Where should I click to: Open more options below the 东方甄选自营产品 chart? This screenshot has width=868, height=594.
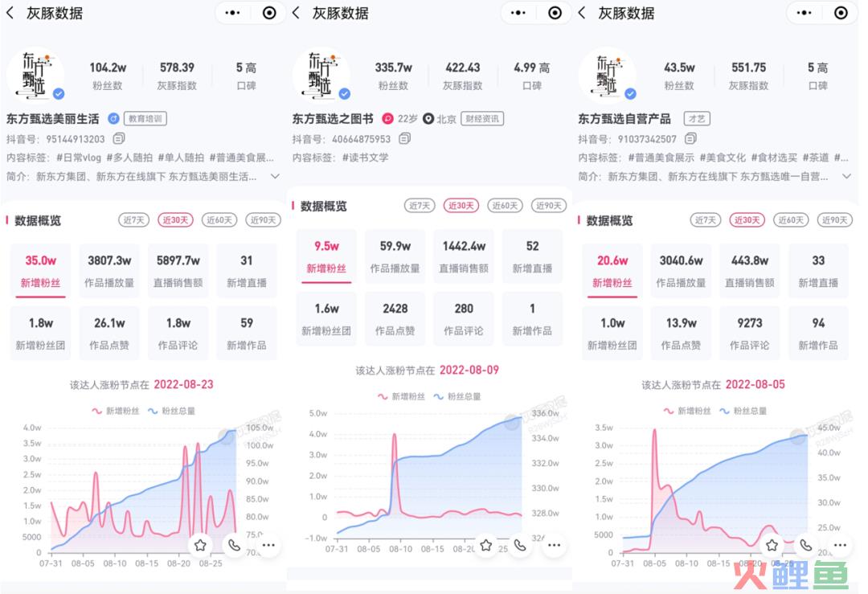[x=840, y=545]
